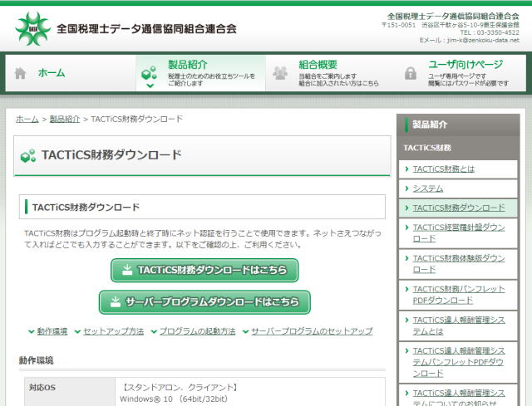Click the green organization logo emblem
This screenshot has width=532, height=406.
(33, 28)
